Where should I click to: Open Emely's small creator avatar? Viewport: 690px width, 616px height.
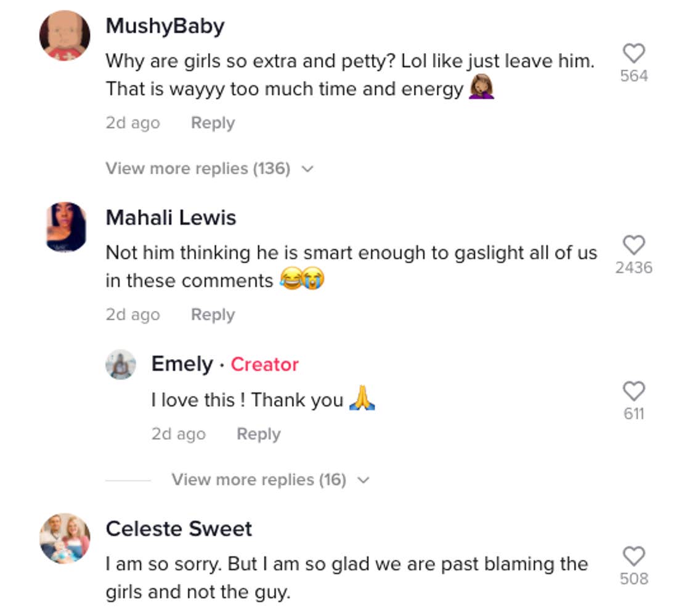click(x=121, y=365)
